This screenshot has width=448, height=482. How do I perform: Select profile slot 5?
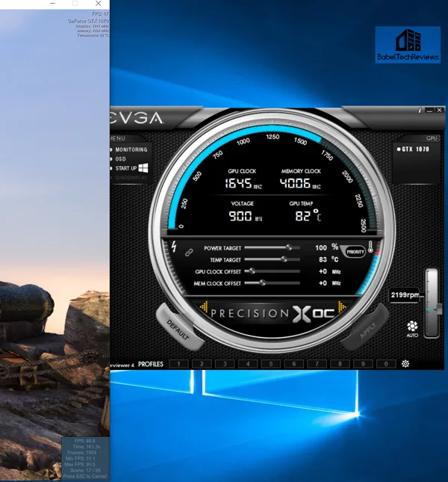pos(270,364)
